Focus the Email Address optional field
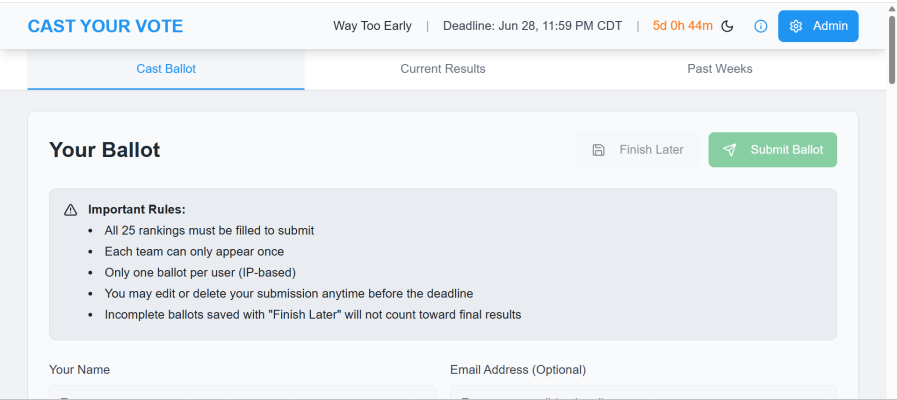Image resolution: width=897 pixels, height=400 pixels. (x=644, y=393)
